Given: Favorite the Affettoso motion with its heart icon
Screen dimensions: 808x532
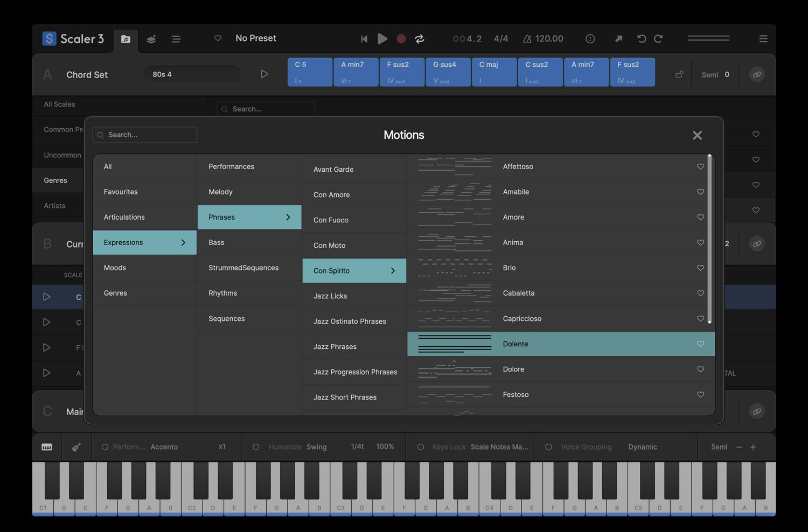Looking at the screenshot, I should click(700, 166).
